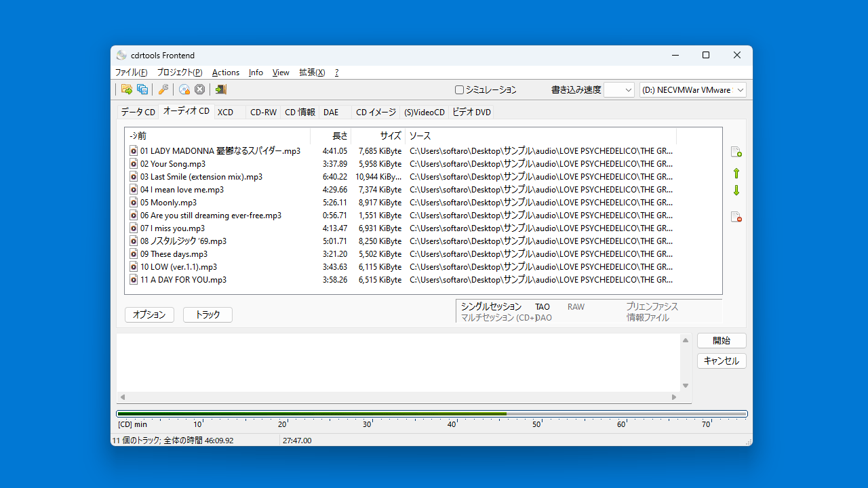
Task: Open the View menu
Action: click(281, 73)
